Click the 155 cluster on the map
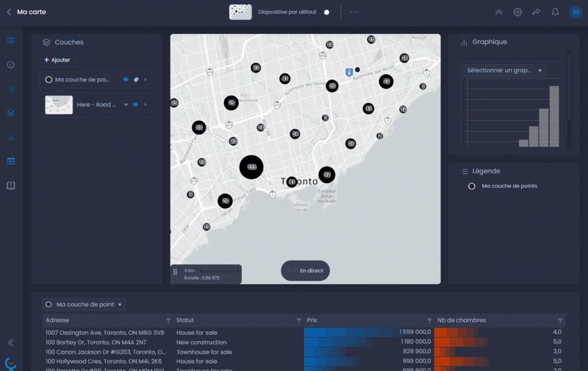588x371 pixels. 252,167
